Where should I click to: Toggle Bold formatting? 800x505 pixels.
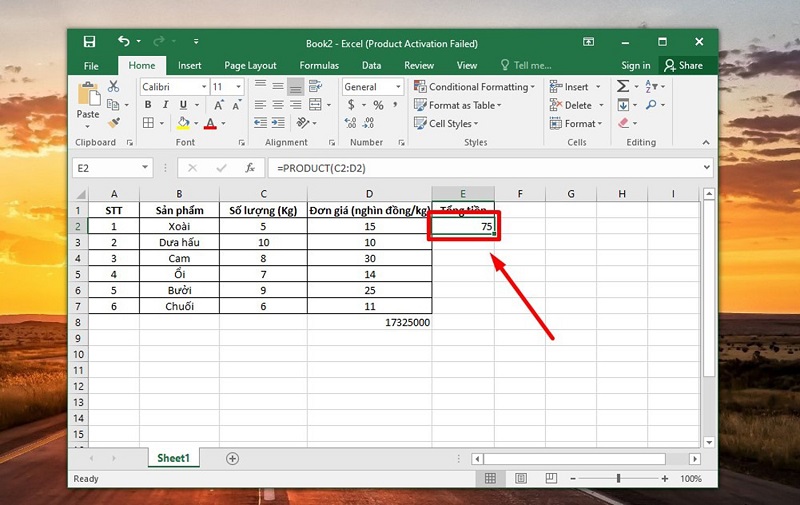tap(148, 105)
